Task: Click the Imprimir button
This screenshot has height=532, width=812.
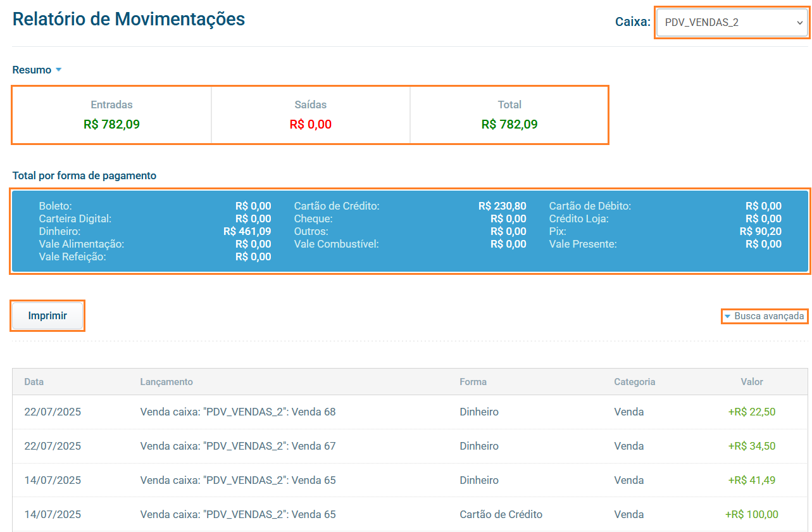Action: click(47, 315)
